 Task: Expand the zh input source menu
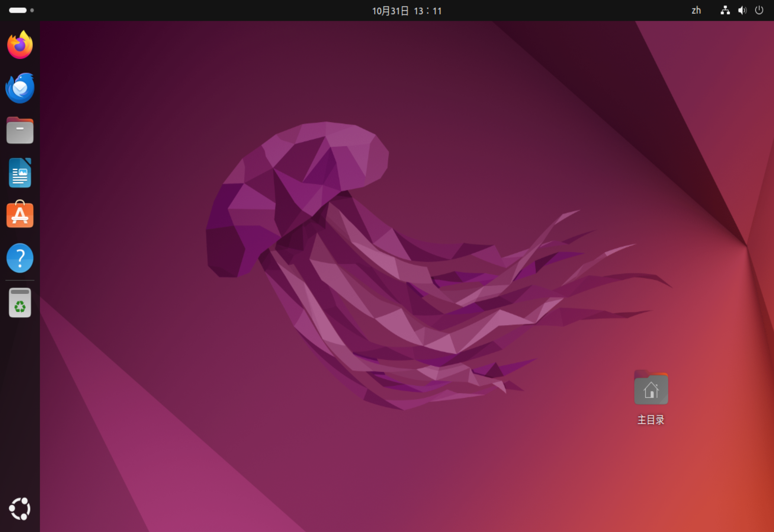[x=696, y=10]
